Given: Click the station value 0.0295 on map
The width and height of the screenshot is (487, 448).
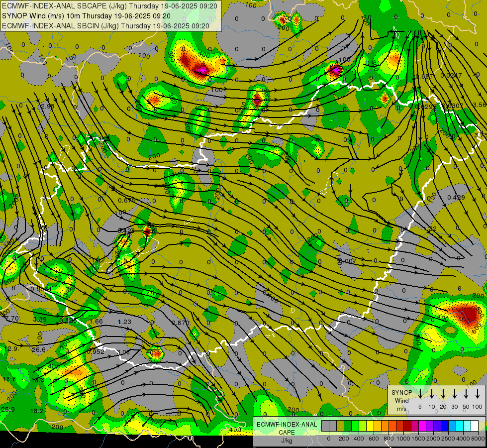Looking at the screenshot, I should point(426,107).
